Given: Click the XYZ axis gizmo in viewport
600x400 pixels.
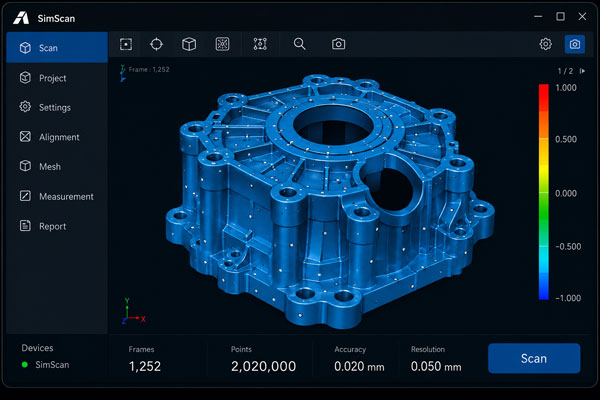Looking at the screenshot, I should (x=133, y=311).
